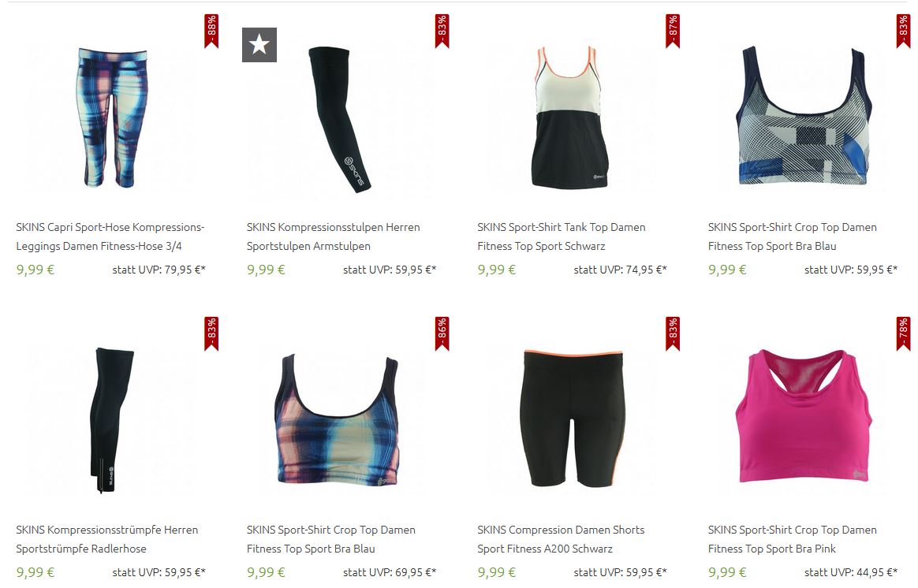Click the -83% ribbon on the Kompressionsstrümpfe item
918x588 pixels.
(x=211, y=334)
